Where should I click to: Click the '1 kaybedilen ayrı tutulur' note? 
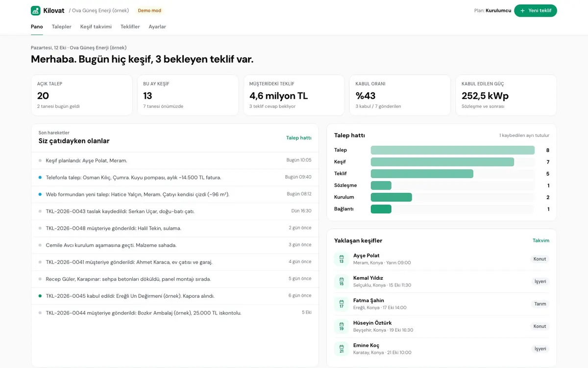(524, 135)
